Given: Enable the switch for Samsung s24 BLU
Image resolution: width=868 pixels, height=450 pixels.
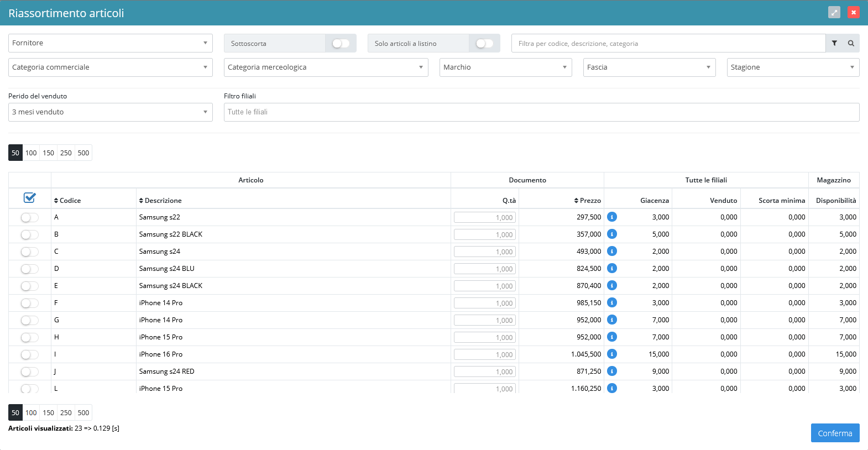Looking at the screenshot, I should pos(30,269).
